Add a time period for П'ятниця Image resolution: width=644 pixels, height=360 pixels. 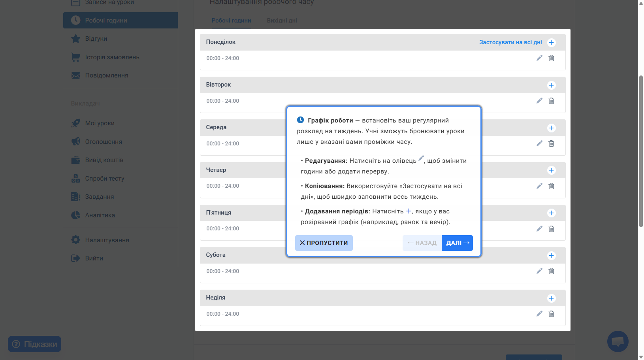pos(551,213)
